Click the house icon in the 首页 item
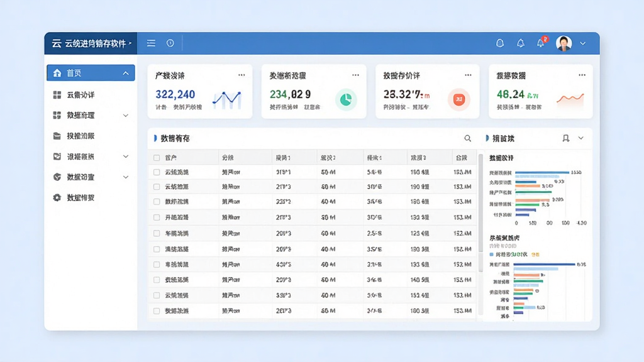This screenshot has height=362, width=644. pyautogui.click(x=57, y=73)
